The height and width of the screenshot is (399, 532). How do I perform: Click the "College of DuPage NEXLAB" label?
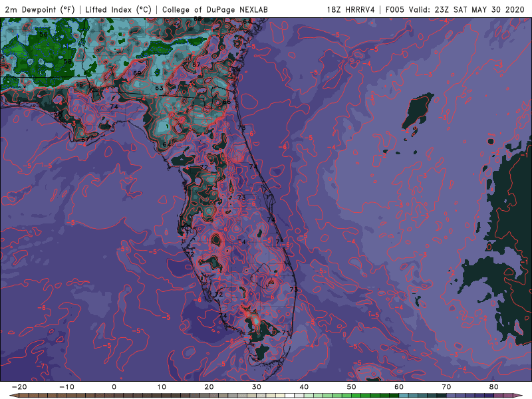click(215, 9)
